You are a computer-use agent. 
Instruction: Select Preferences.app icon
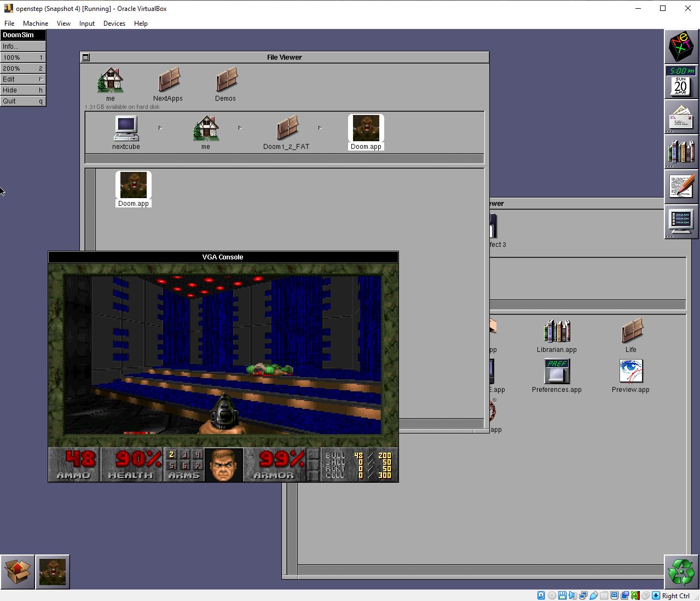pyautogui.click(x=557, y=372)
